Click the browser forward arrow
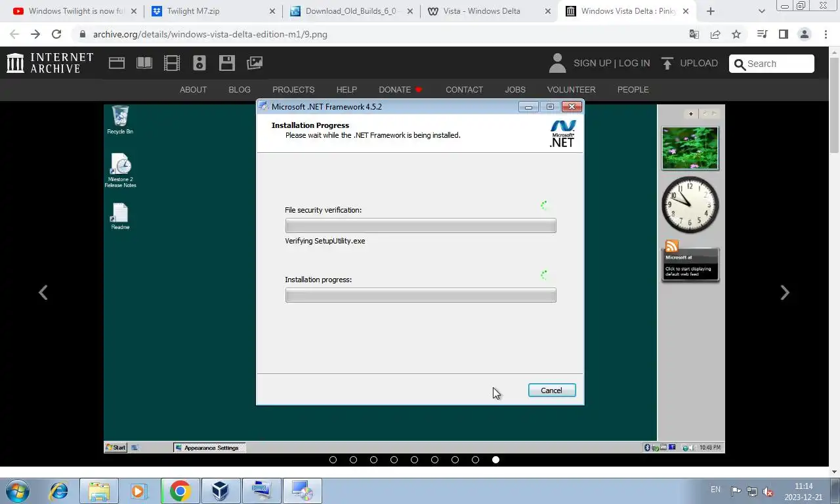The height and width of the screenshot is (504, 840). (x=35, y=34)
